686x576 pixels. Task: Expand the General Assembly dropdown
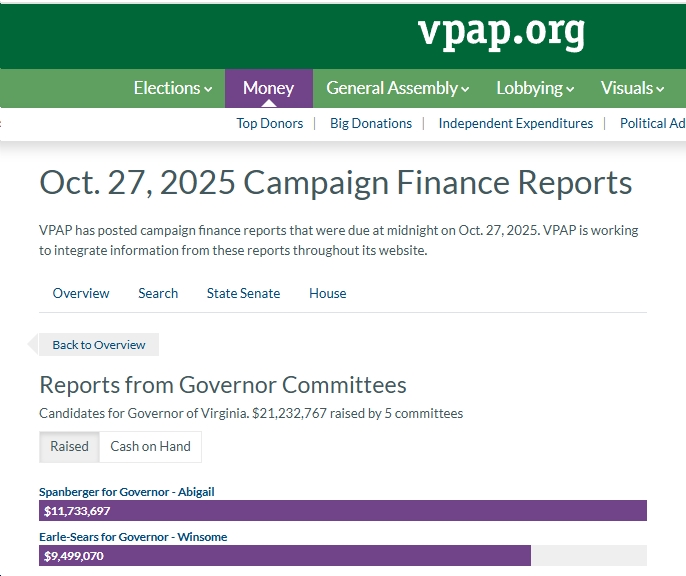[397, 88]
